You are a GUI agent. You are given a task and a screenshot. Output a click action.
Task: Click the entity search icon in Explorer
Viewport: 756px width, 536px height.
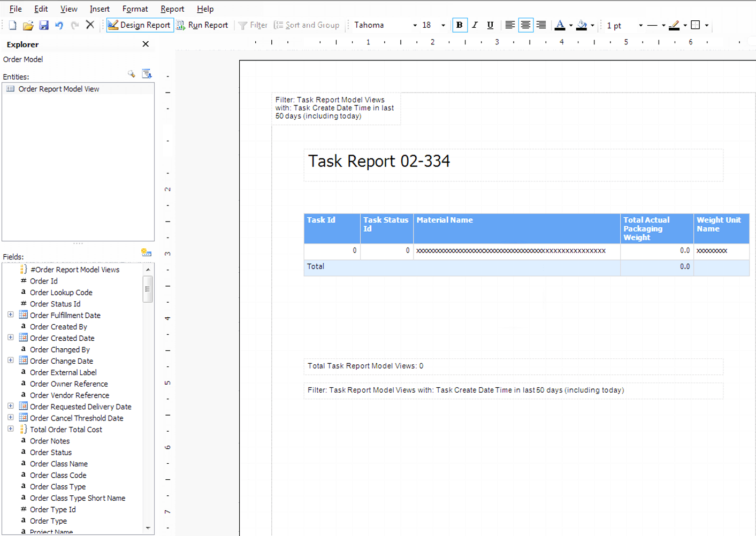[132, 74]
